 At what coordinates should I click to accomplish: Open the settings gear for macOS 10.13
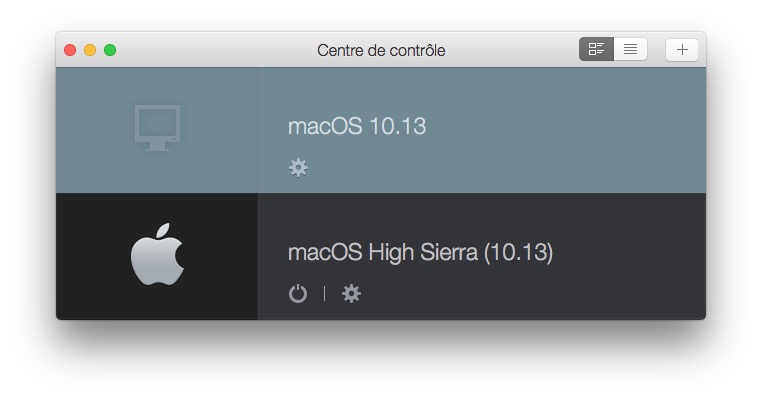point(298,168)
